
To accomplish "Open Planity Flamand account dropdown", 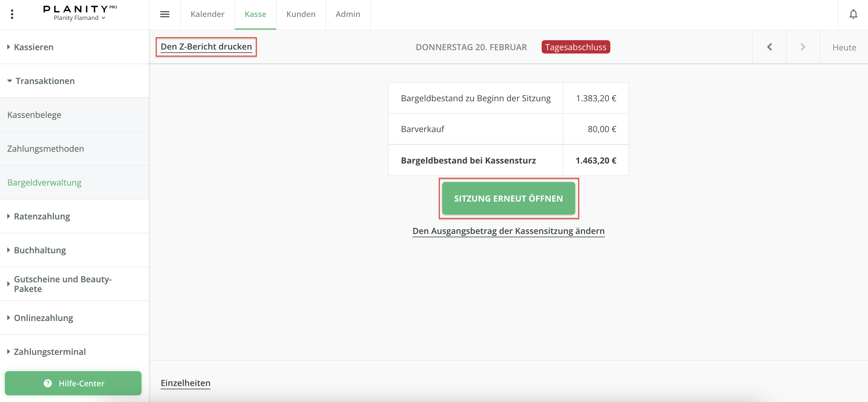I will click(x=80, y=18).
